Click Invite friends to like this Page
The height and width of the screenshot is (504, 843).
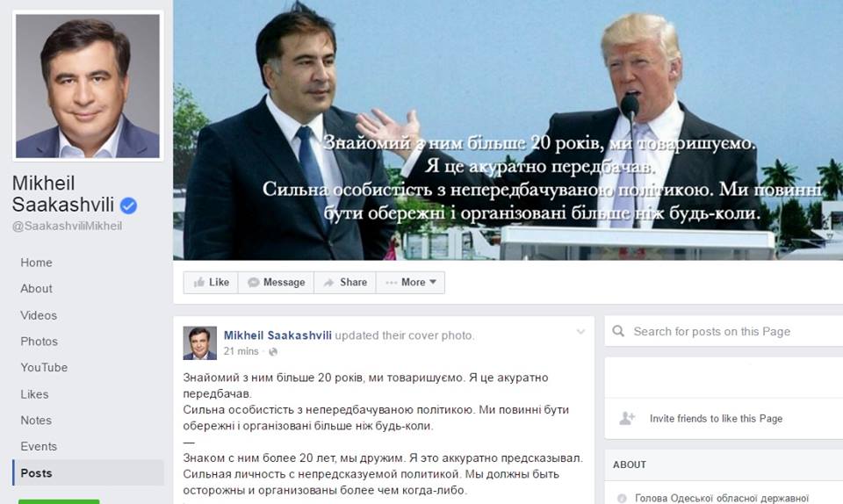[x=716, y=419]
